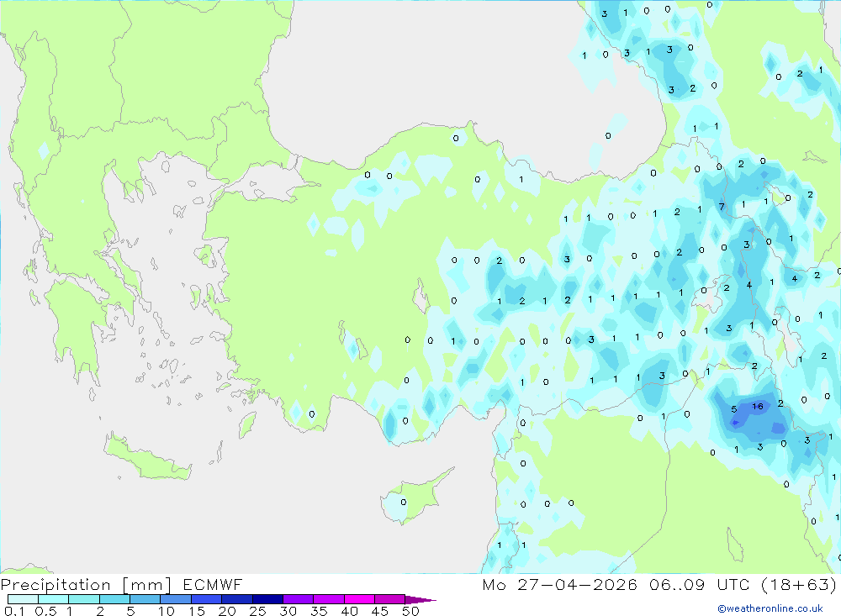Click the '45' legend scale label

pyautogui.click(x=380, y=611)
